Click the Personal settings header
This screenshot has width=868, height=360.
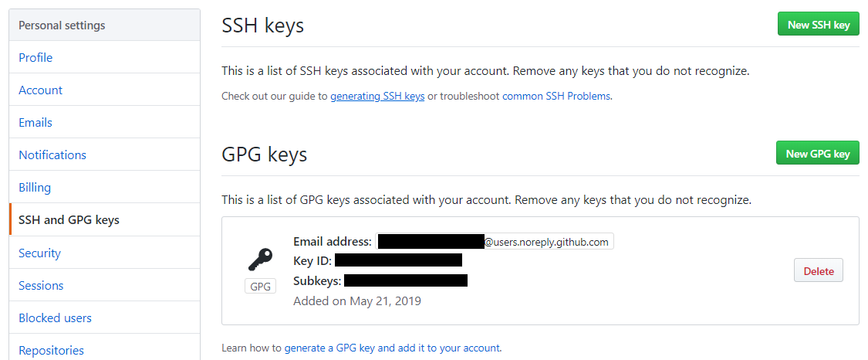click(62, 25)
